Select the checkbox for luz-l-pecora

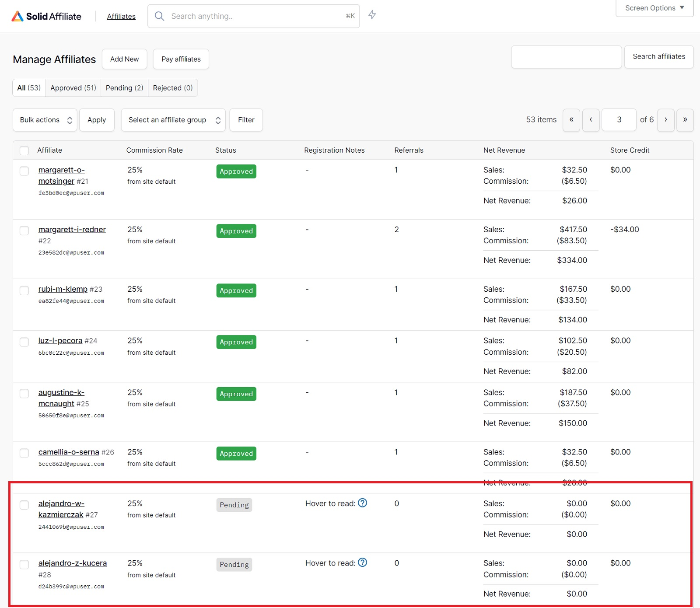point(24,342)
